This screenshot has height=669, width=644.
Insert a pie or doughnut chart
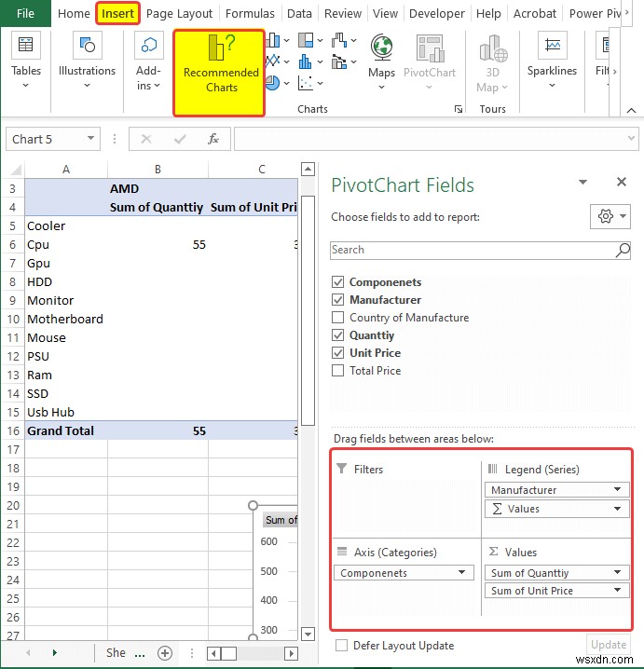273,83
